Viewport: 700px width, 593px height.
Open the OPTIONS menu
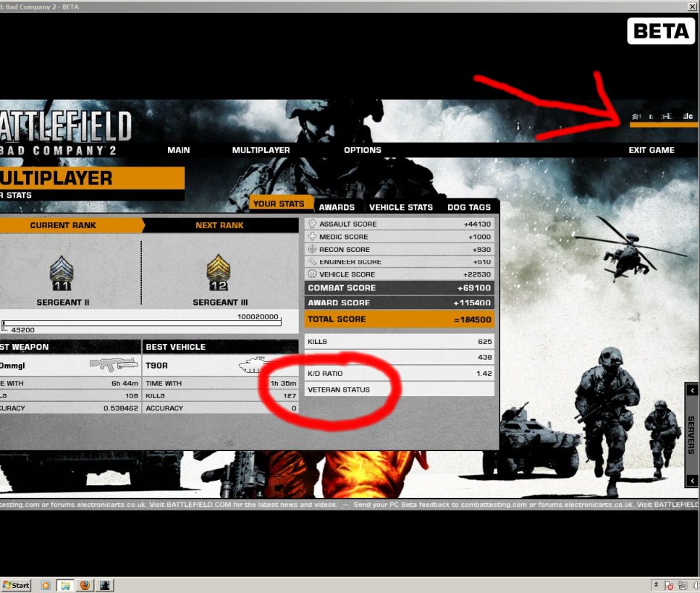(363, 150)
